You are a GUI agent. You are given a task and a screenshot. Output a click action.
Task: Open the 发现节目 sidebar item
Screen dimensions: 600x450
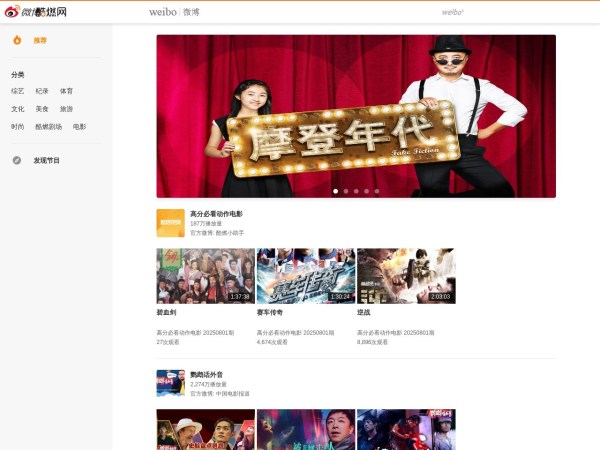pyautogui.click(x=46, y=160)
